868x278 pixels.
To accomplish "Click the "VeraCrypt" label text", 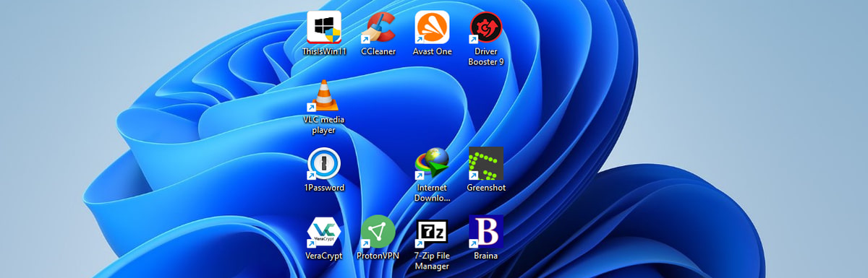I will pos(324,256).
